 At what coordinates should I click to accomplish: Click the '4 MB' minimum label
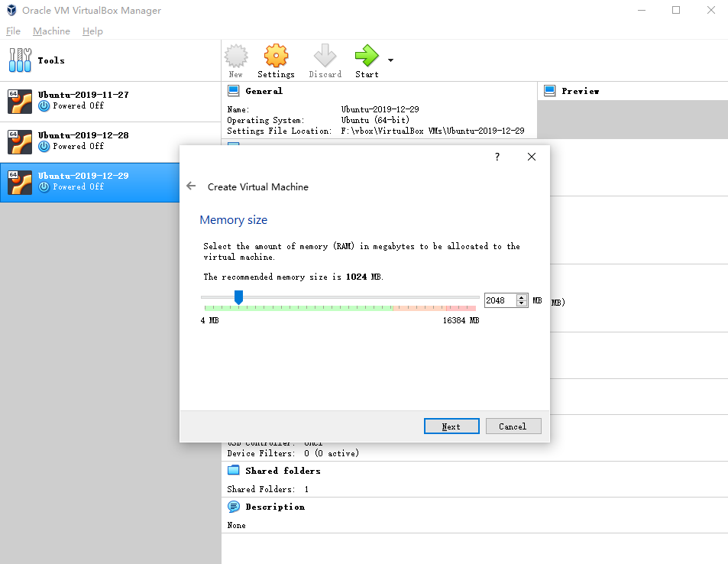coord(209,320)
